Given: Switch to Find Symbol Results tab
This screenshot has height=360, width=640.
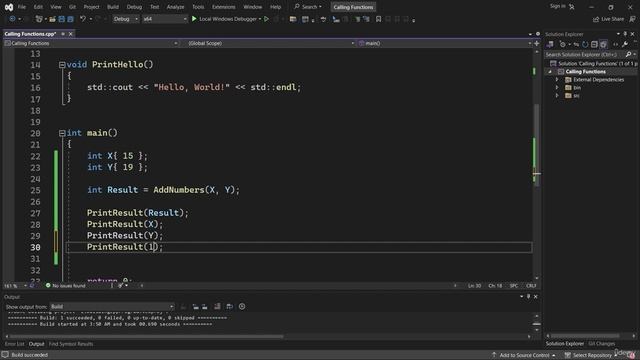Looking at the screenshot, I should coord(71,344).
